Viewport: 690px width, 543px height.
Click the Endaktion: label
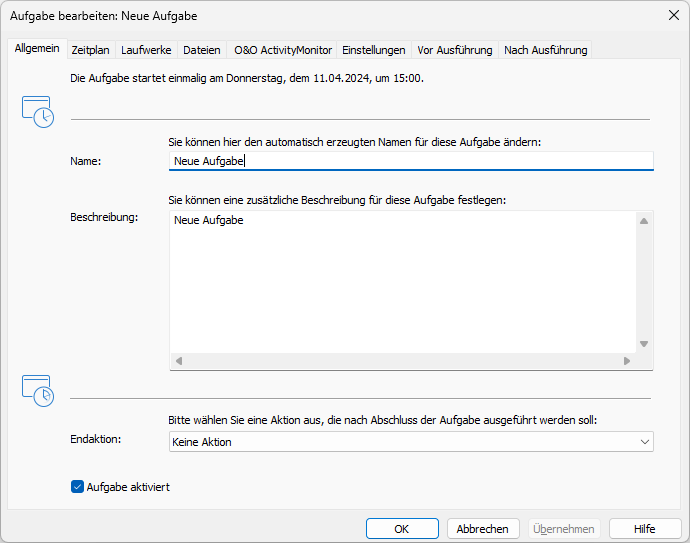pos(95,439)
